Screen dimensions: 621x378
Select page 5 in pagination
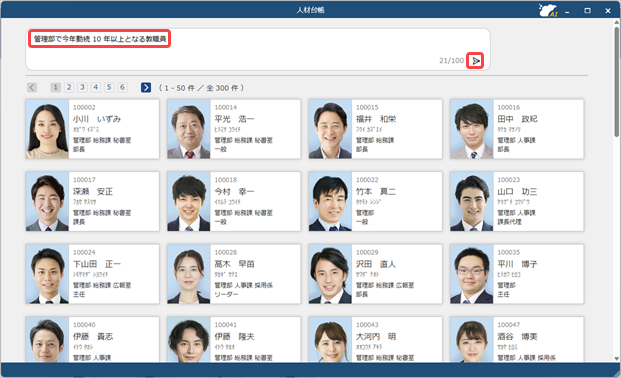[x=109, y=87]
